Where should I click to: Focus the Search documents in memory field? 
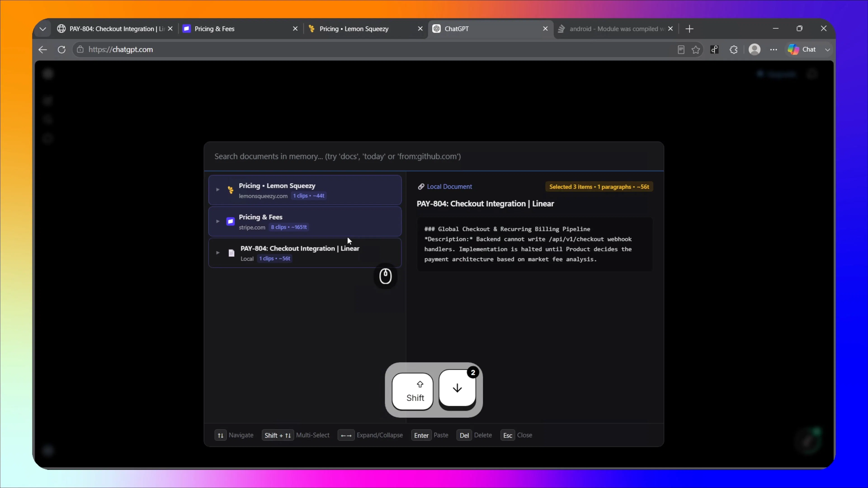pos(434,157)
